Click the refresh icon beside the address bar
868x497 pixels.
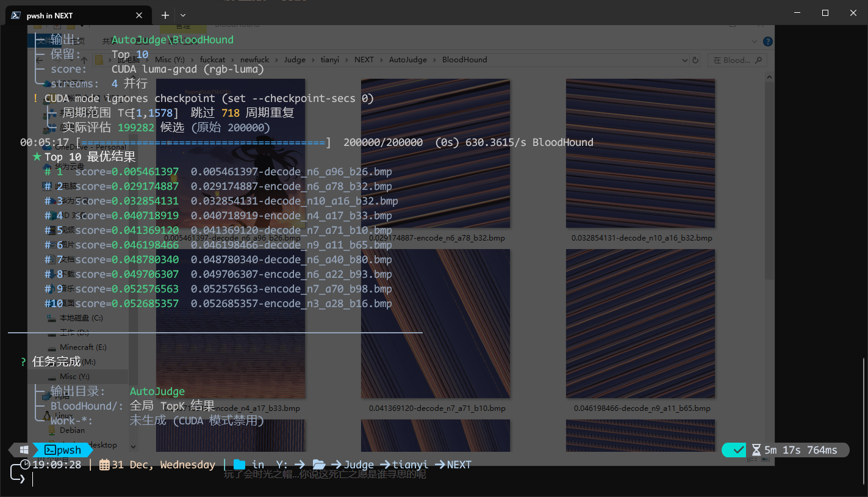[695, 60]
